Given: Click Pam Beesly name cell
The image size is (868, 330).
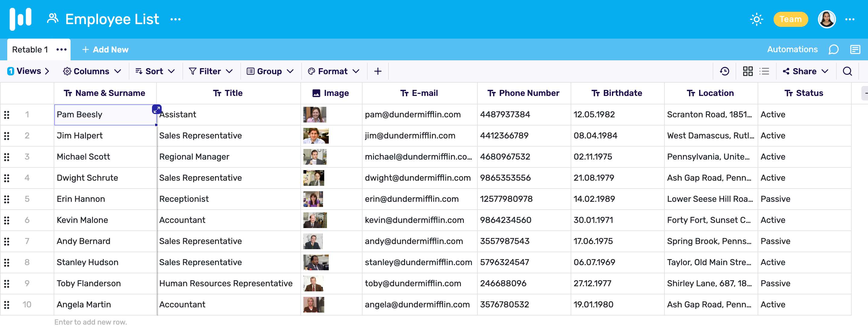Looking at the screenshot, I should pyautogui.click(x=105, y=114).
